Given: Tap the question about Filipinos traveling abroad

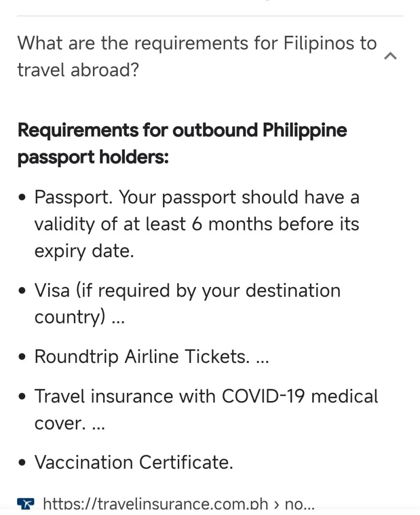Looking at the screenshot, I should (x=196, y=56).
